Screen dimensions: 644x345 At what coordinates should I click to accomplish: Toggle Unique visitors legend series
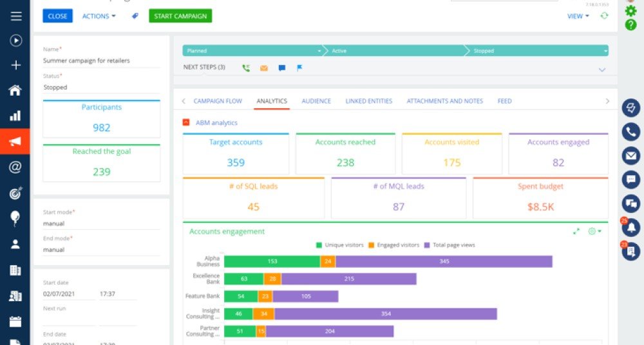point(340,245)
